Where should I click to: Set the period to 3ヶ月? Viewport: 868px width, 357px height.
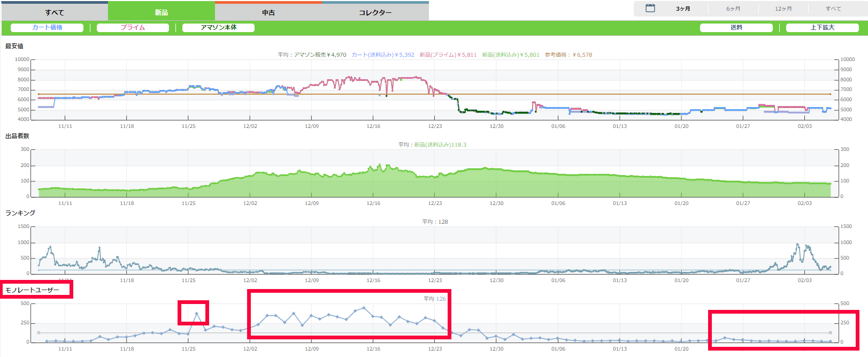(x=683, y=9)
